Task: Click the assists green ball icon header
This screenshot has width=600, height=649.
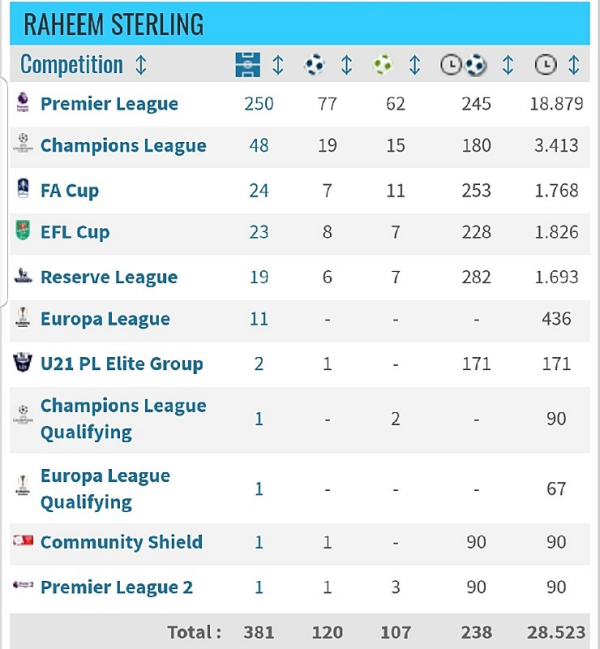Action: click(383, 65)
